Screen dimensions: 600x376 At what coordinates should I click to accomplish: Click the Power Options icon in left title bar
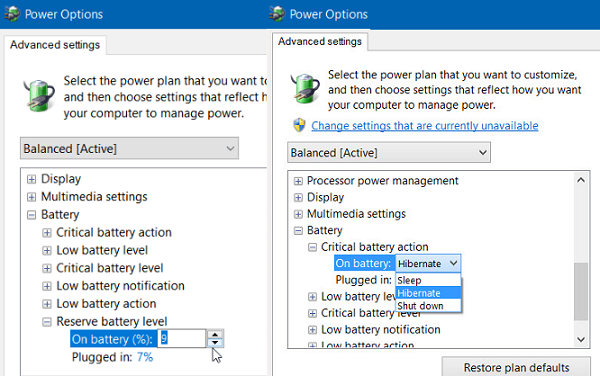11,14
